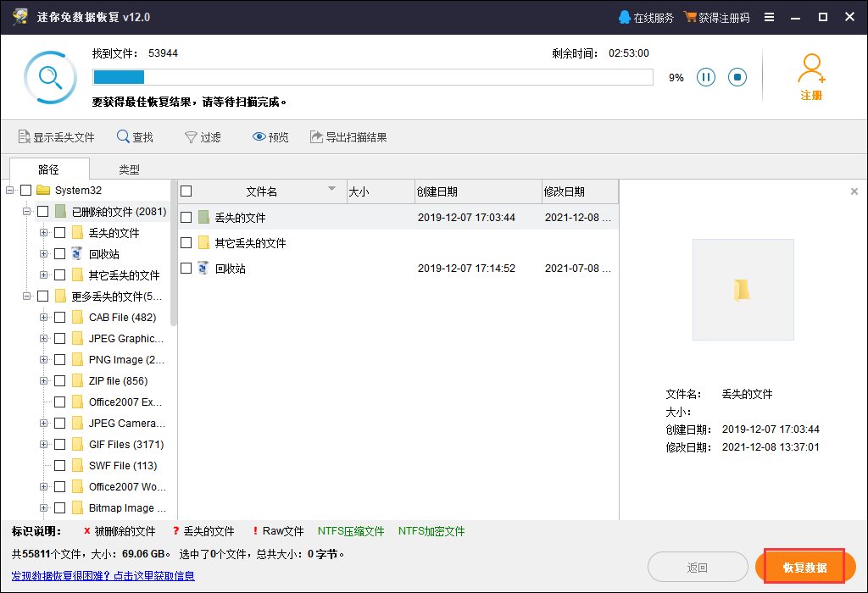
Task: Click the GIF Files folder icon
Action: [x=77, y=445]
